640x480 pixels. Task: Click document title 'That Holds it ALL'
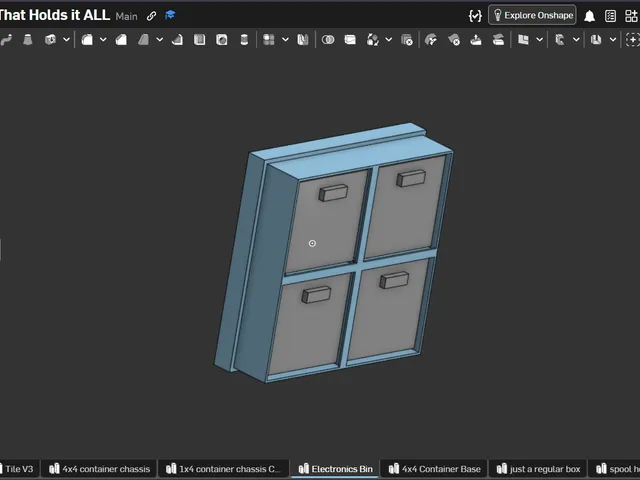[54, 15]
